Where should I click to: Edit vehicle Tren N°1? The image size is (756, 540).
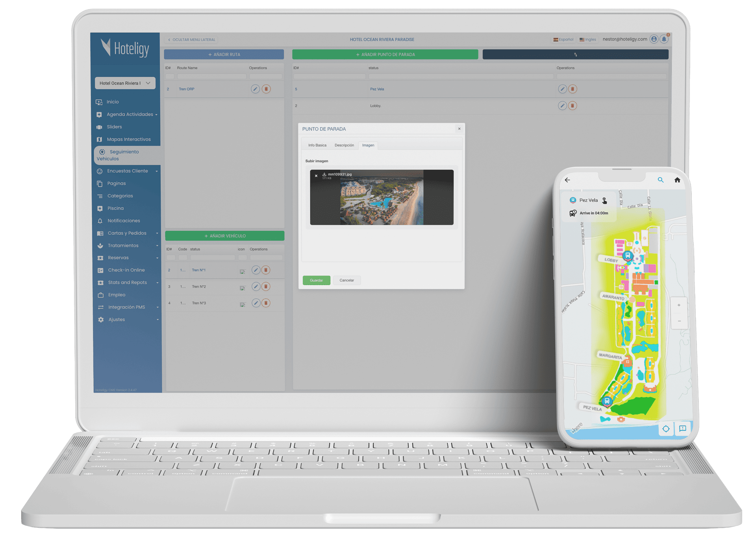256,270
